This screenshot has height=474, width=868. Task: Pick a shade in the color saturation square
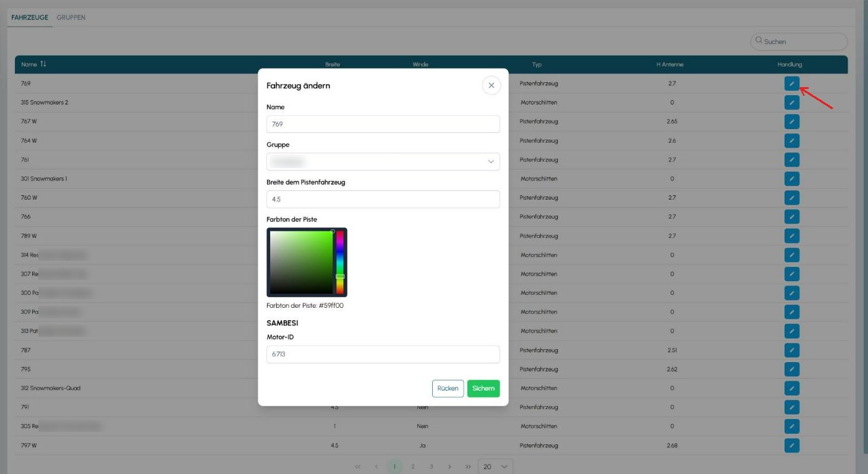(302, 262)
